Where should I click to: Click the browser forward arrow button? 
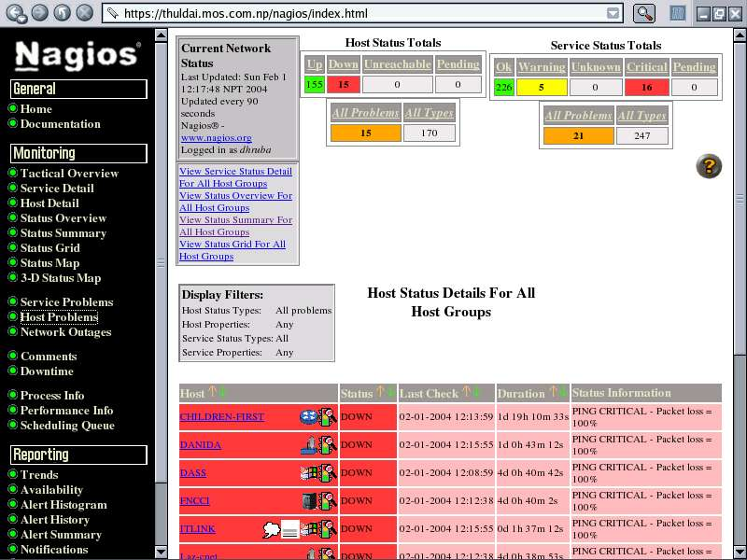(40, 13)
